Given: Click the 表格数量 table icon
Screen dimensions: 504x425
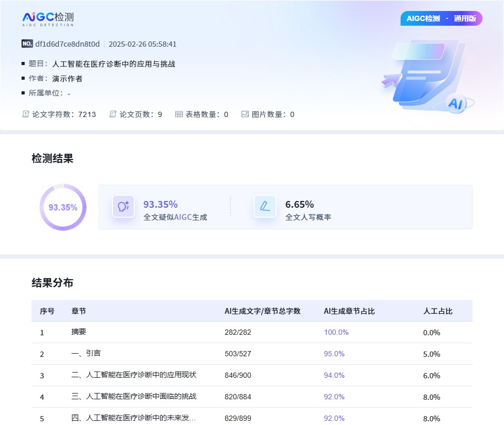Looking at the screenshot, I should pos(178,114).
